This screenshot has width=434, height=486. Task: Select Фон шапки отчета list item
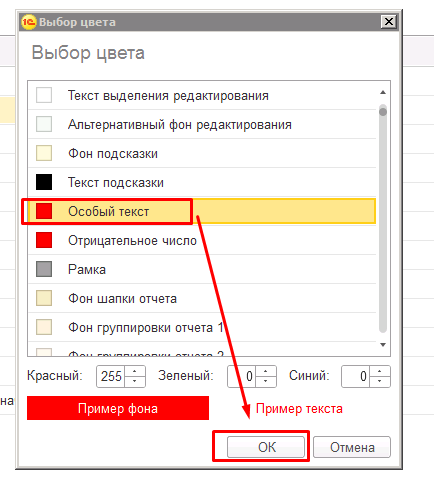202,298
